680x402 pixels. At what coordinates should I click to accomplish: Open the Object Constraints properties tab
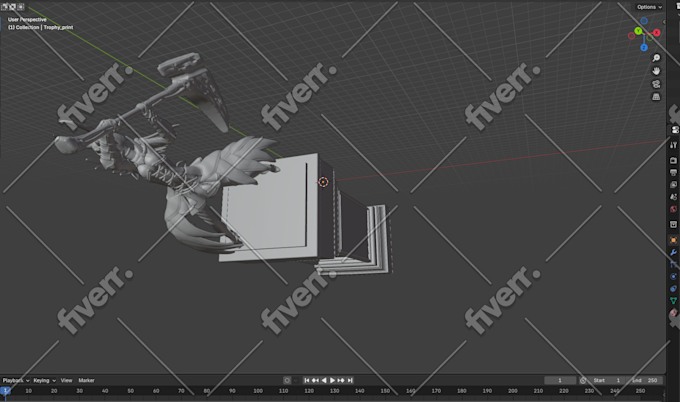673,288
